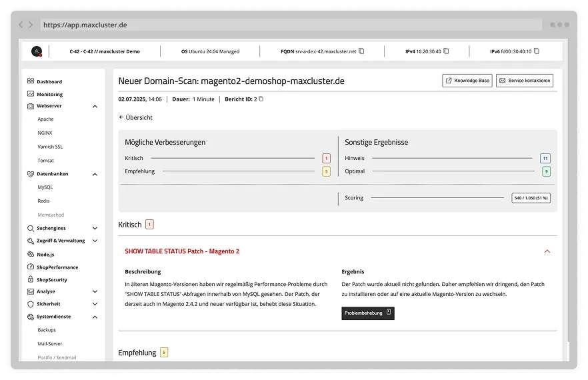The height and width of the screenshot is (380, 588).
Task: Open the user avatar icon
Action: [x=37, y=51]
